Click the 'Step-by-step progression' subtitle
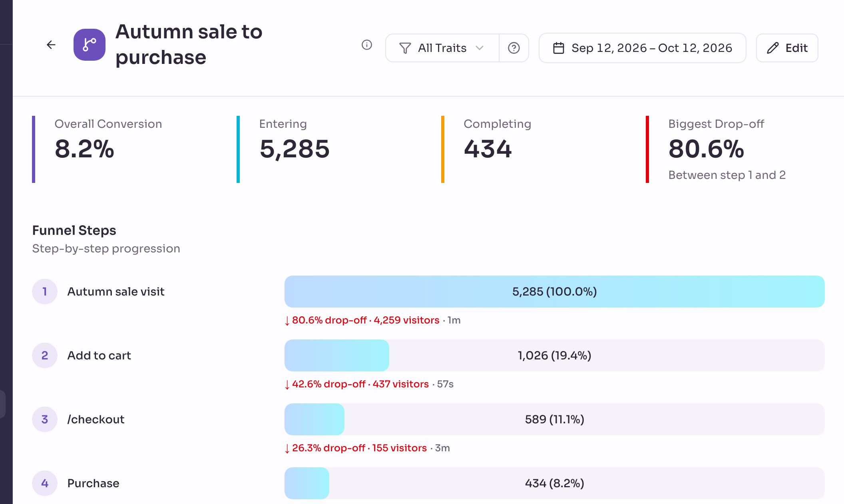Screen dimensions: 844x504 [106, 249]
